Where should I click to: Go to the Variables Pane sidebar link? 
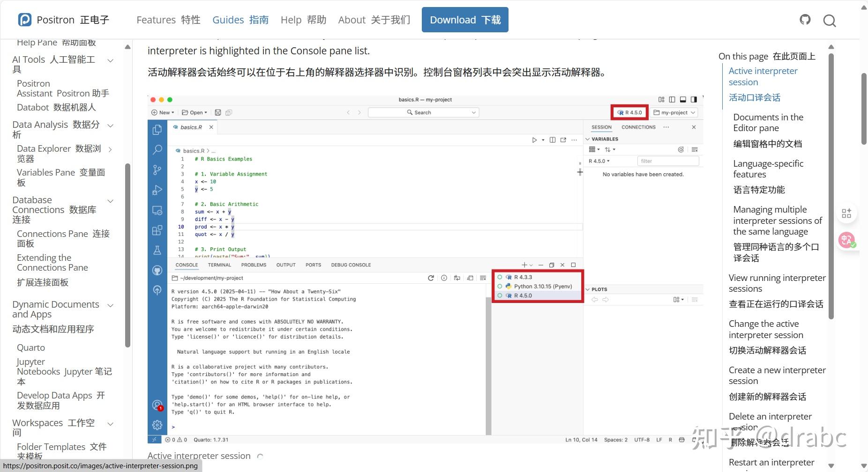(x=61, y=177)
